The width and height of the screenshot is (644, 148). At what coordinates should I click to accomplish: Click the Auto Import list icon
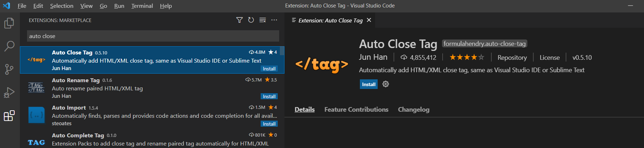click(36, 115)
